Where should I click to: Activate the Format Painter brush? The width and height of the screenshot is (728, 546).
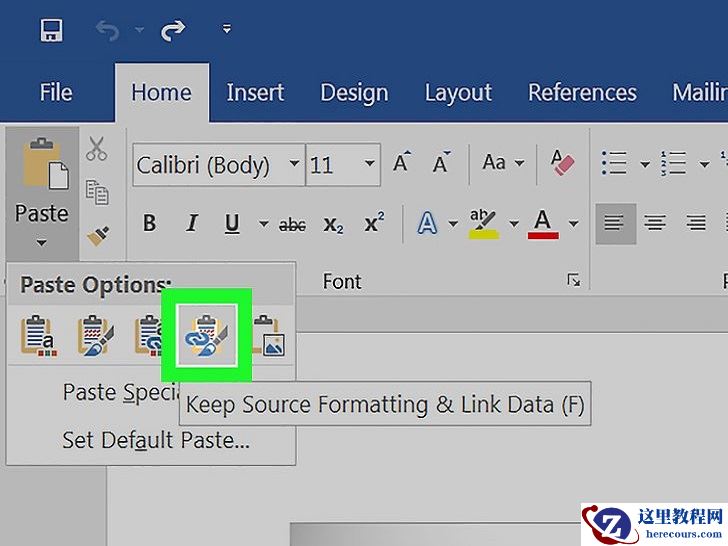click(98, 236)
